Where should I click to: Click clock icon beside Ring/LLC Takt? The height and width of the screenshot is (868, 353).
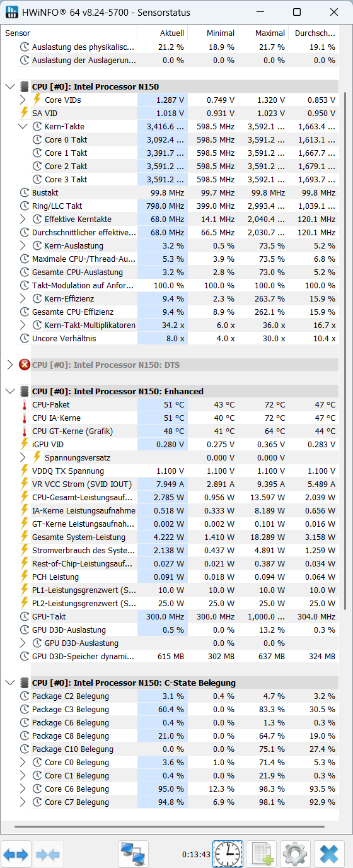click(25, 206)
